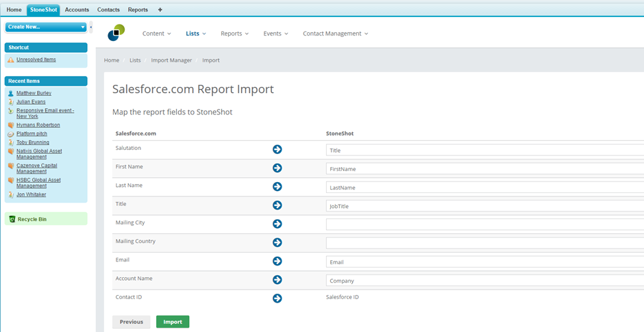Click the Salesforce.com column header

[136, 133]
